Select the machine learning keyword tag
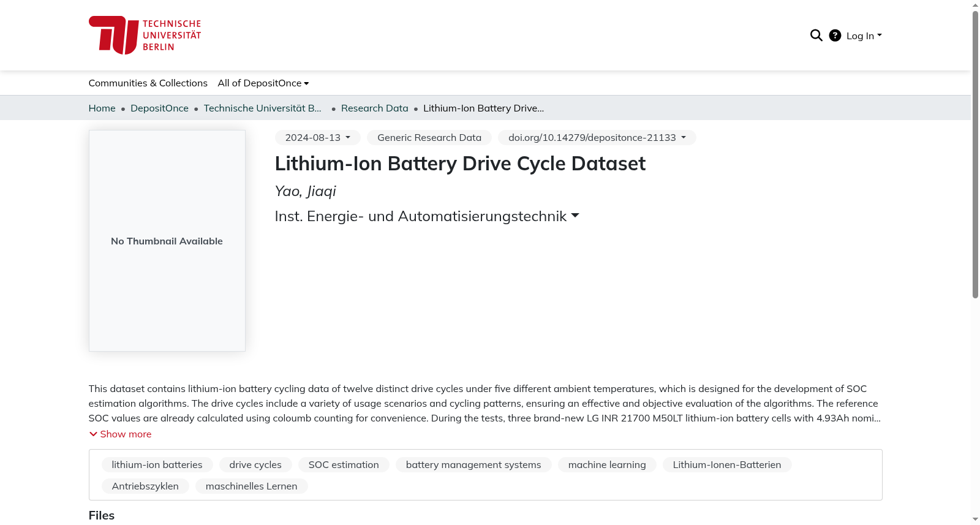 [607, 465]
